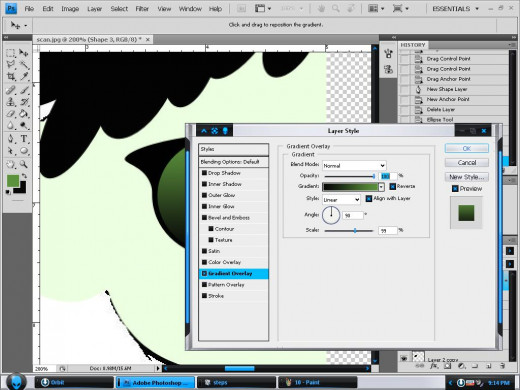The height and width of the screenshot is (390, 520).
Task: Select the Healing Brush tool
Action: (x=11, y=90)
